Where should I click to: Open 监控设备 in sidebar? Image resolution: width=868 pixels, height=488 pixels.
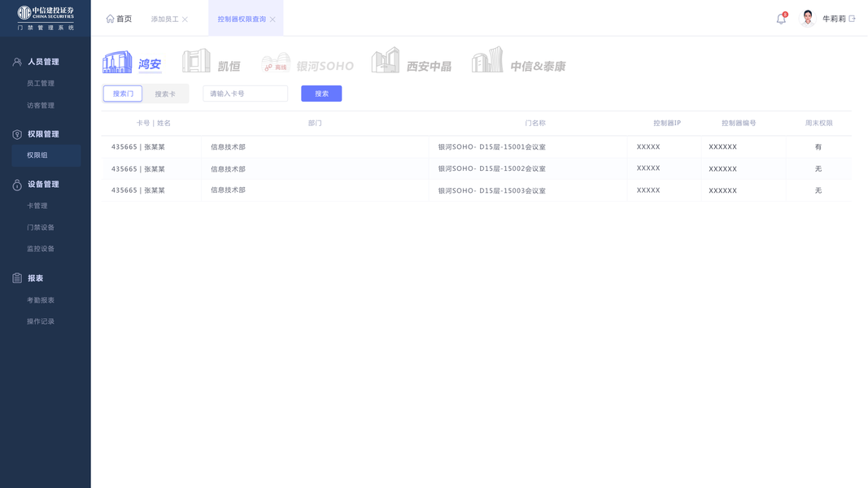pyautogui.click(x=41, y=249)
